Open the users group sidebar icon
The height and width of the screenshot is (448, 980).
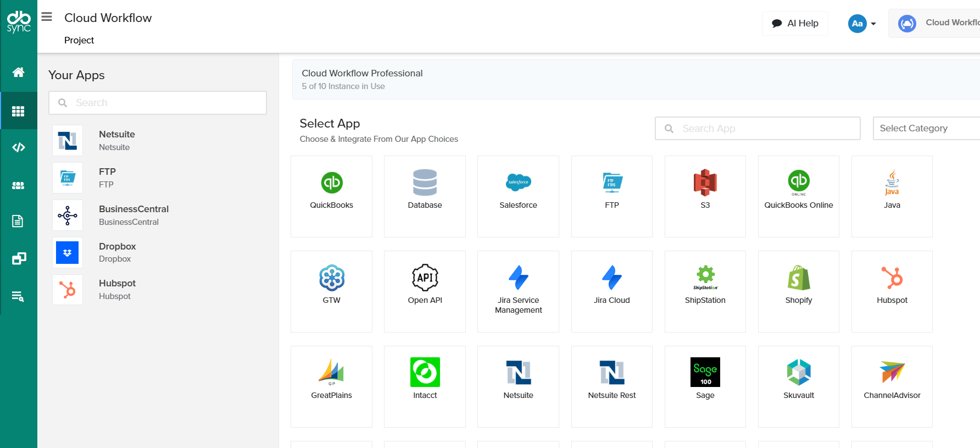(x=19, y=185)
